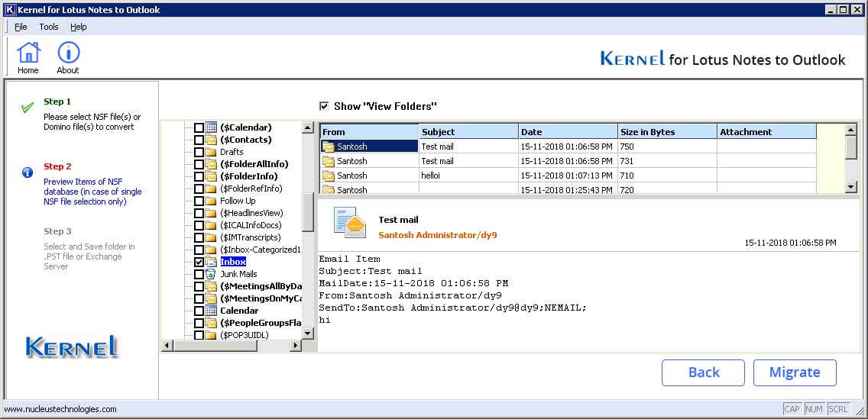The image size is (868, 419).
Task: Click the large email preview icon
Action: [x=350, y=222]
